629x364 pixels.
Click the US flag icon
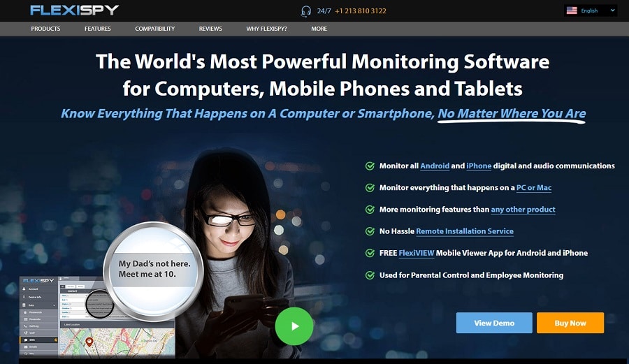point(572,10)
